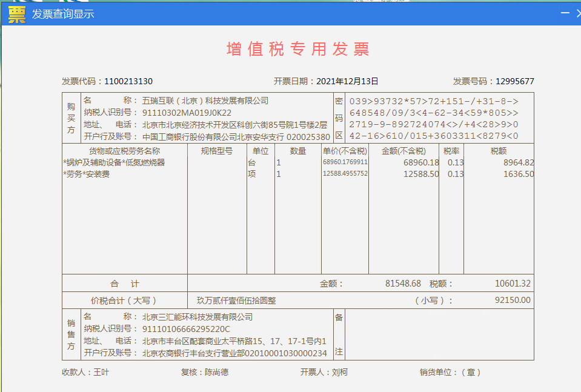Click the 发票查询显示 title bar text
Image resolution: width=581 pixels, height=392 pixels.
click(x=63, y=14)
